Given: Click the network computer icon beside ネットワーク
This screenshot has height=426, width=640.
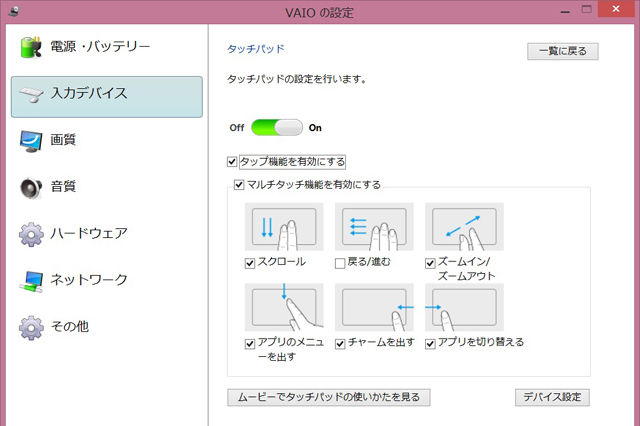Looking at the screenshot, I should click(31, 282).
